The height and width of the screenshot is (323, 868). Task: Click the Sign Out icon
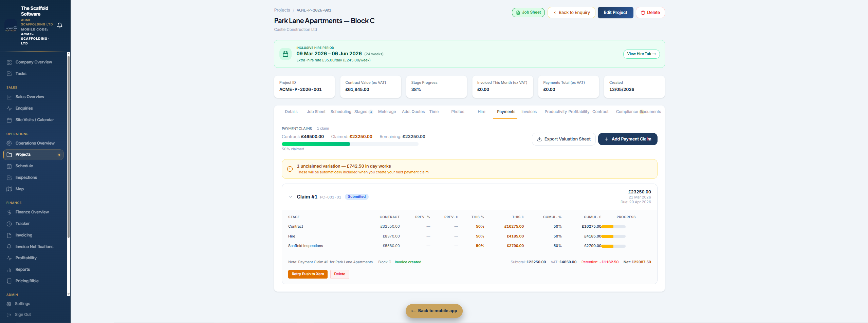point(9,315)
